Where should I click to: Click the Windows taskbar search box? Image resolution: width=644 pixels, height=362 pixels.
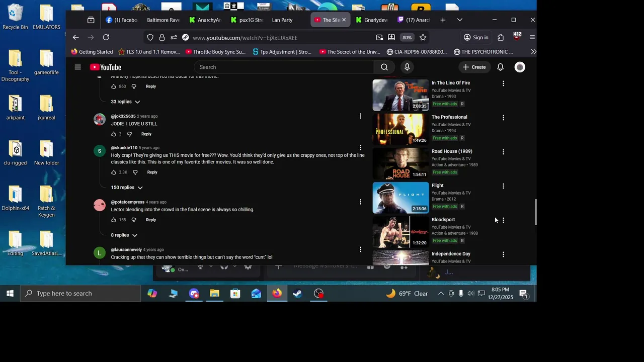pyautogui.click(x=82, y=293)
